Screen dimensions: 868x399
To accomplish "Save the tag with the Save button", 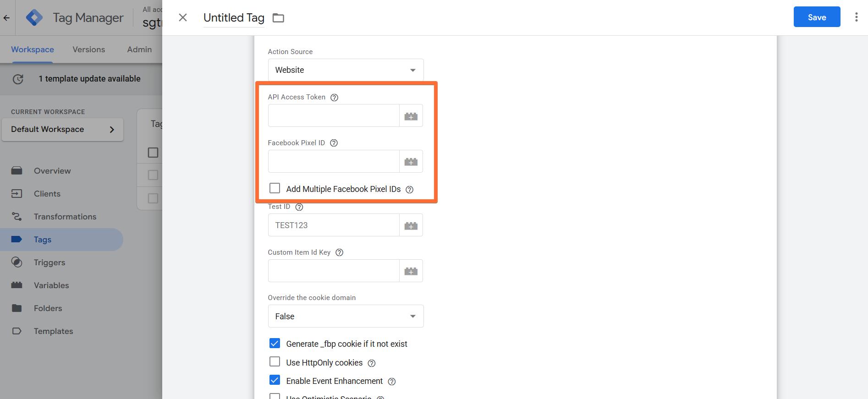I will (817, 17).
